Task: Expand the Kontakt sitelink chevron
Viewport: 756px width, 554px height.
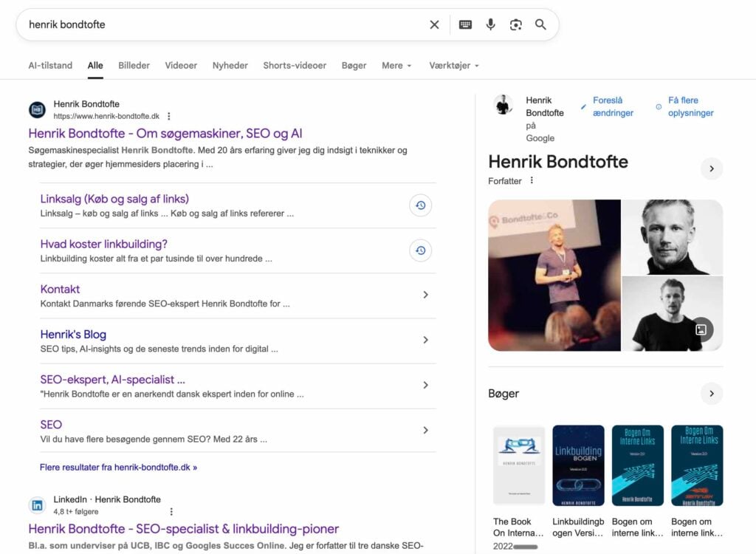Action: [425, 295]
